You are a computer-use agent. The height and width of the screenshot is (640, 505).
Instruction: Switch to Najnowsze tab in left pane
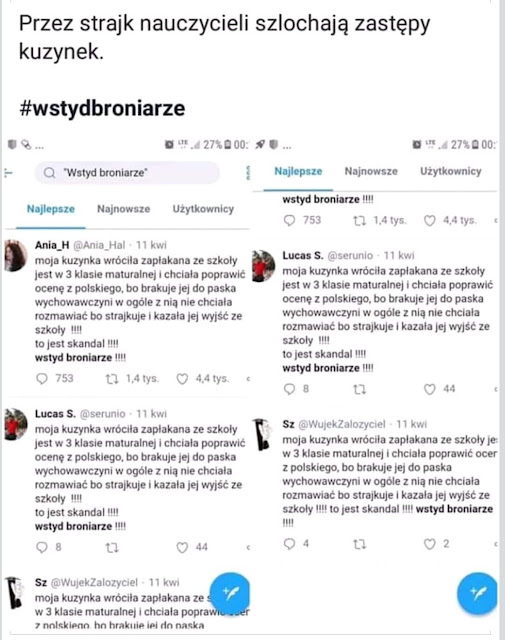pos(123,209)
